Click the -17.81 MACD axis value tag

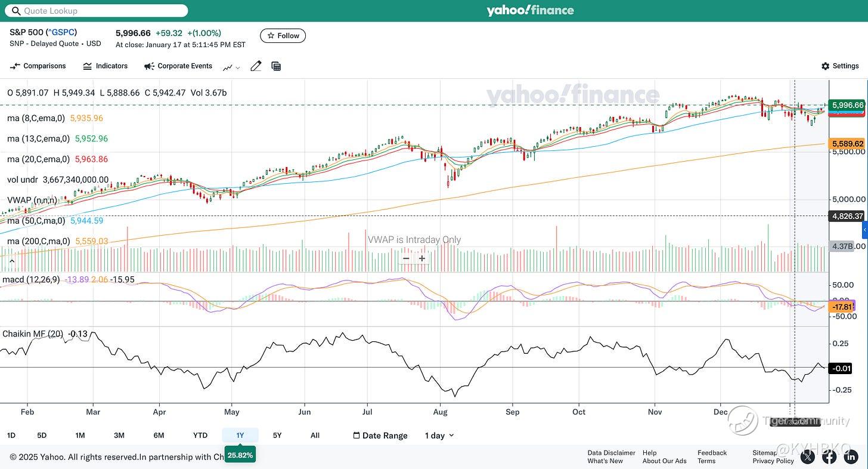click(x=841, y=307)
